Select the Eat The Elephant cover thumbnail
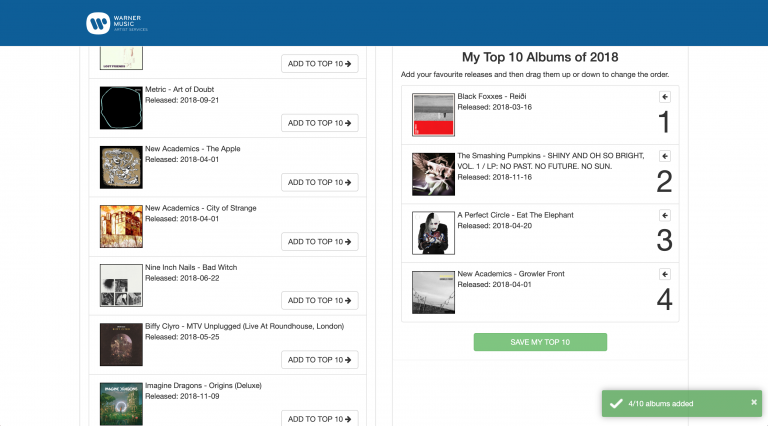This screenshot has width=768, height=426. pyautogui.click(x=433, y=233)
